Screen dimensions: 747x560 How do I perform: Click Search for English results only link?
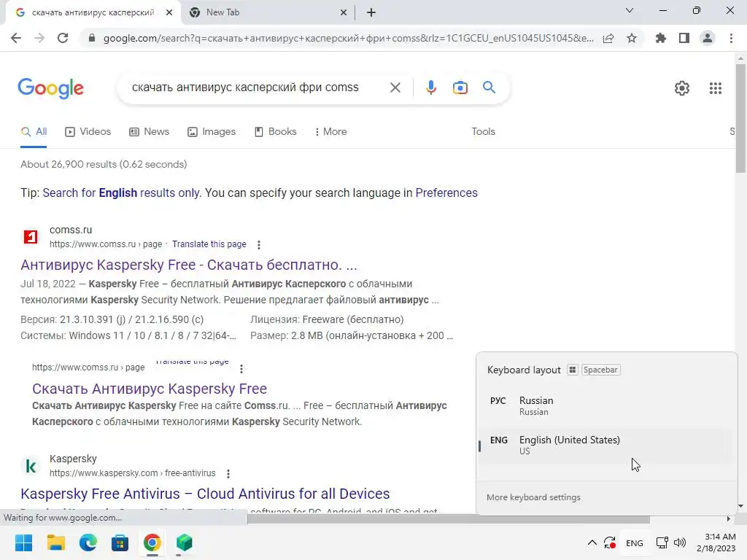122,192
